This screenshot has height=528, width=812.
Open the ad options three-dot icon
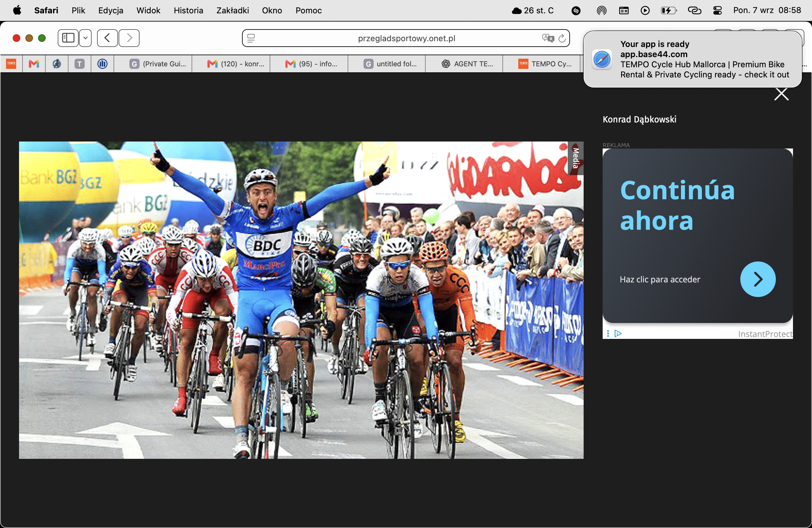click(x=608, y=333)
